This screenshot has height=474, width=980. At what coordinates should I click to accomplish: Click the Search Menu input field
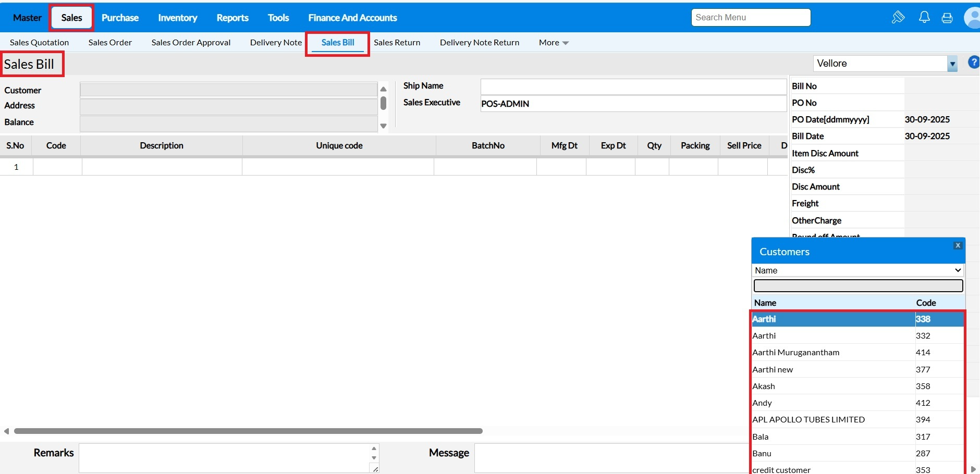(750, 18)
